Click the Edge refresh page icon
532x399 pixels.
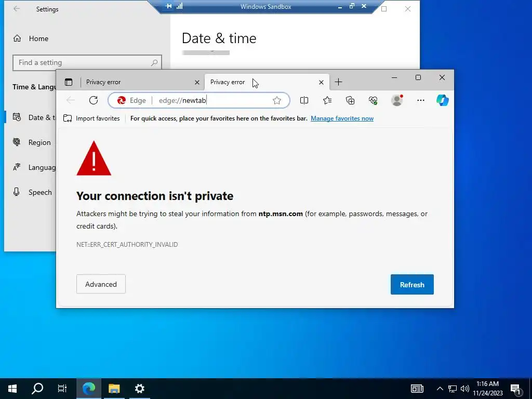point(94,100)
